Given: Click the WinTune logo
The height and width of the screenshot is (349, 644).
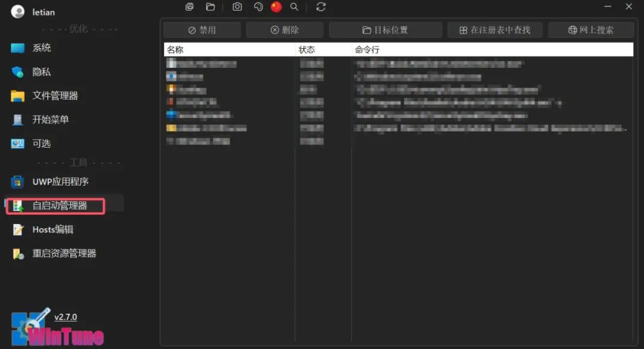Looking at the screenshot, I should [57, 328].
